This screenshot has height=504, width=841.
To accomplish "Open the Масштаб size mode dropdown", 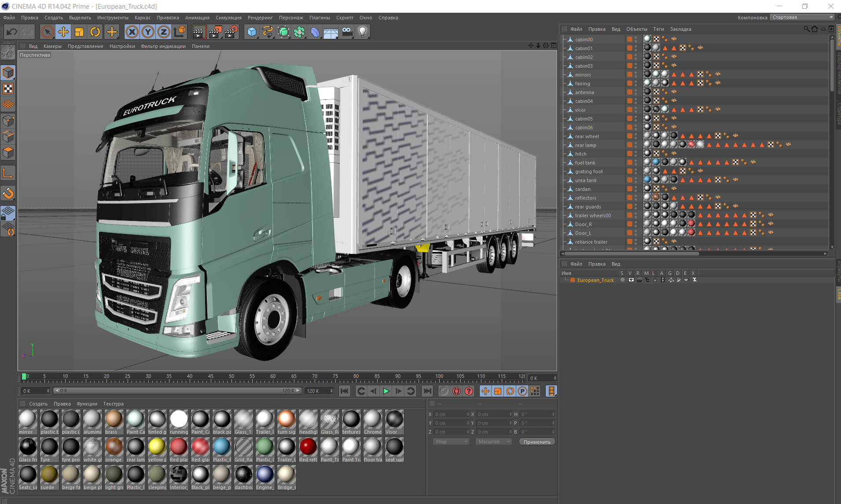I will tap(493, 442).
